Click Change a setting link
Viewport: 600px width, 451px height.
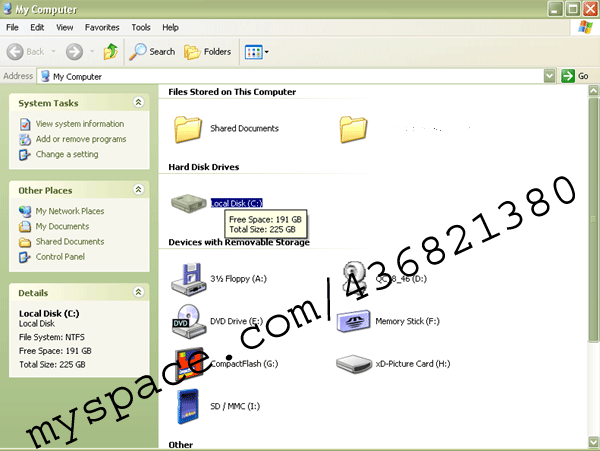[x=67, y=155]
